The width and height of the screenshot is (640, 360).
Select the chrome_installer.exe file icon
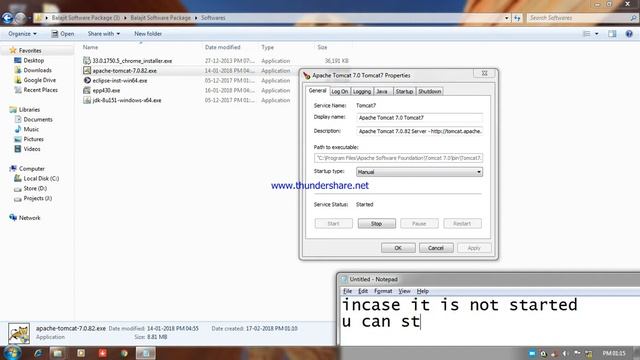click(x=87, y=60)
